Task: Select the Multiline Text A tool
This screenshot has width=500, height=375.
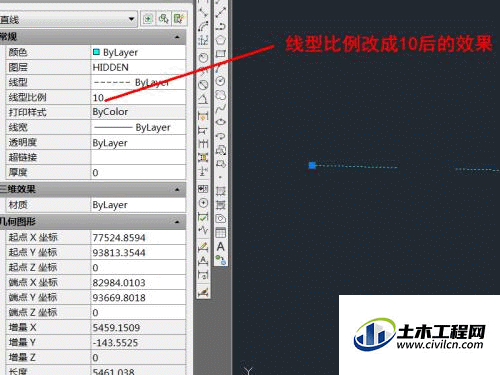Action: 220,247
